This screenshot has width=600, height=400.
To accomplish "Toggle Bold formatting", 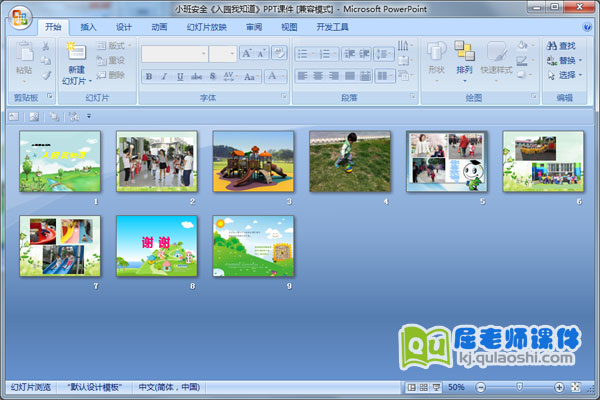I will tap(149, 77).
